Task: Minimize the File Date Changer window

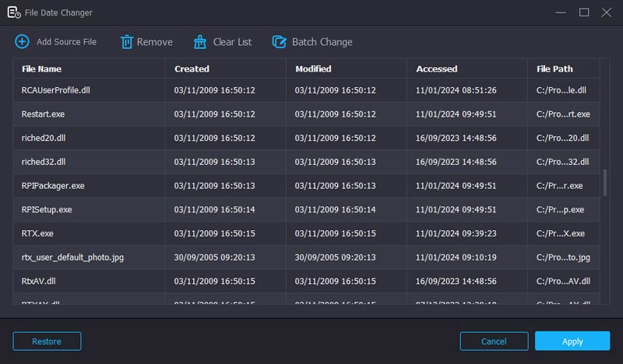Action: pyautogui.click(x=561, y=12)
